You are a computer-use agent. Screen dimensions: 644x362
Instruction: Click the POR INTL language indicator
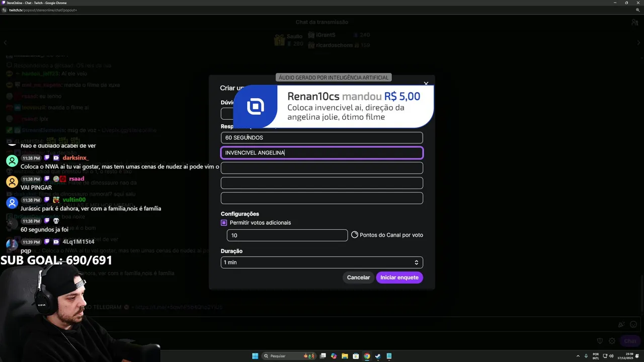(596, 356)
